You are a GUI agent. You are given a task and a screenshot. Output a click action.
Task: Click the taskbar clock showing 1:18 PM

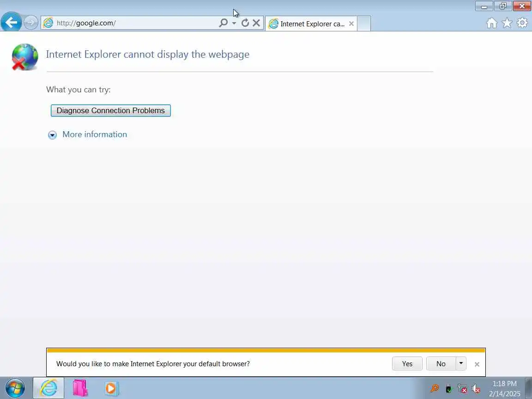504,388
